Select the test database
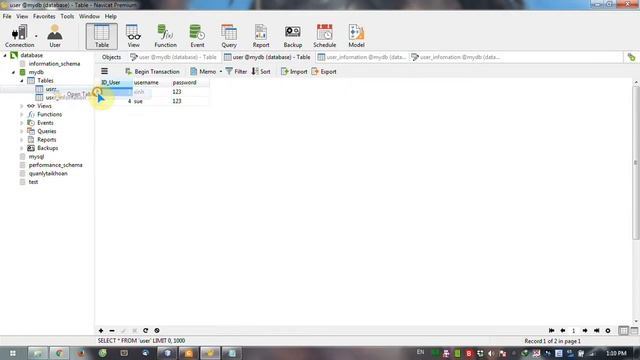 [33, 182]
